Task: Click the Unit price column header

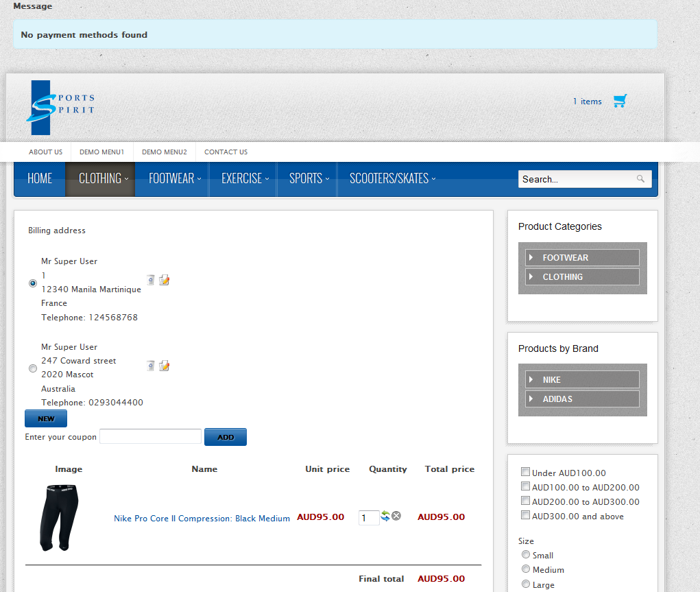Action: click(x=327, y=469)
